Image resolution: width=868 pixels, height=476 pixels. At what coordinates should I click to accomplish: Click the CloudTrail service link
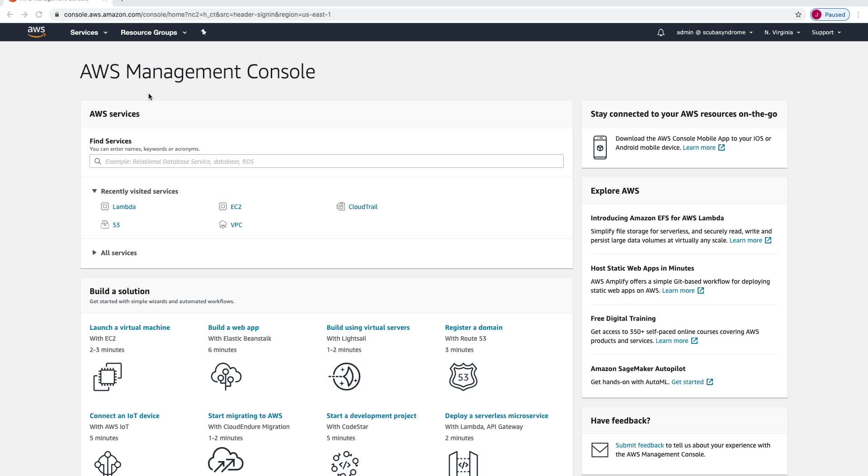(363, 207)
